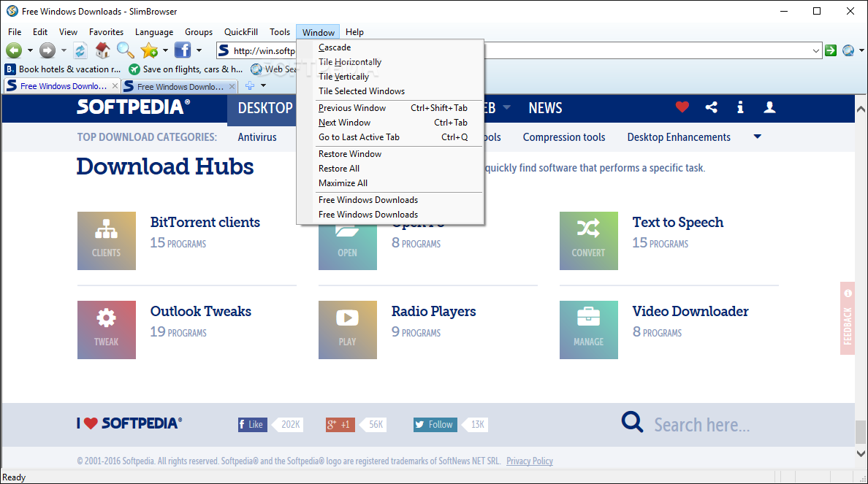The height and width of the screenshot is (484, 868).
Task: Open the Forward button history dropdown arrow
Action: point(64,50)
